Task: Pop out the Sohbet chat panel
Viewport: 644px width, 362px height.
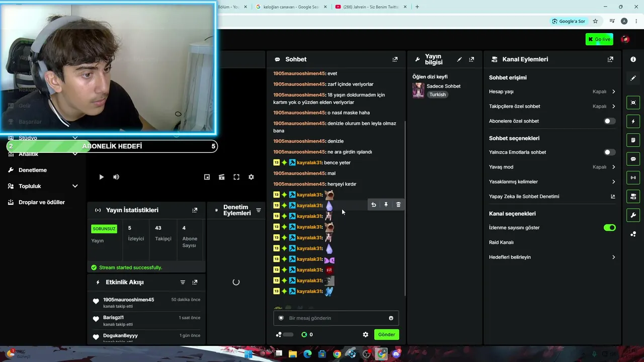Action: point(395,59)
